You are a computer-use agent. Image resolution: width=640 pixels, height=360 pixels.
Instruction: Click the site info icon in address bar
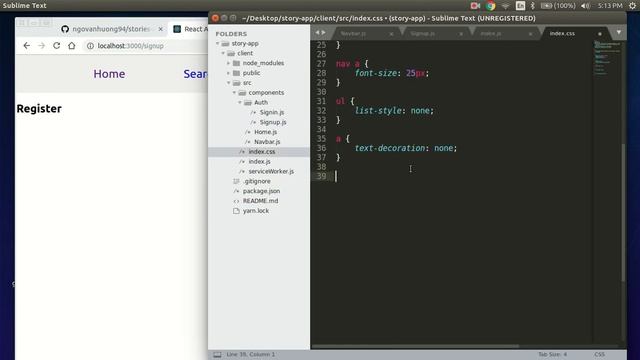[x=90, y=46]
